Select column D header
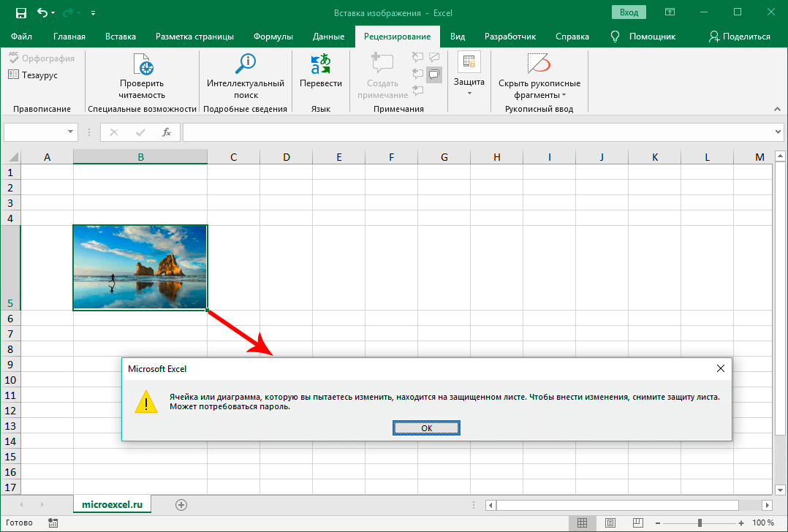 pyautogui.click(x=286, y=156)
